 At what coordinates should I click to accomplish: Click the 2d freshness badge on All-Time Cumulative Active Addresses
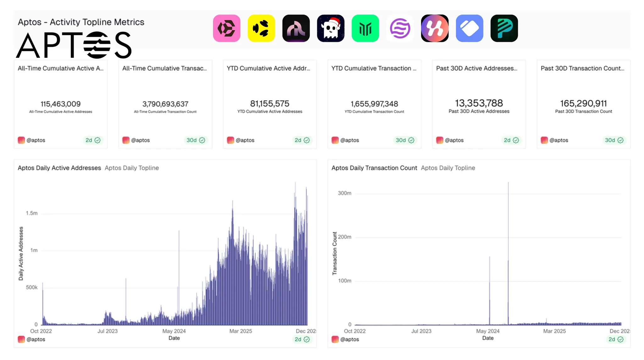point(93,140)
